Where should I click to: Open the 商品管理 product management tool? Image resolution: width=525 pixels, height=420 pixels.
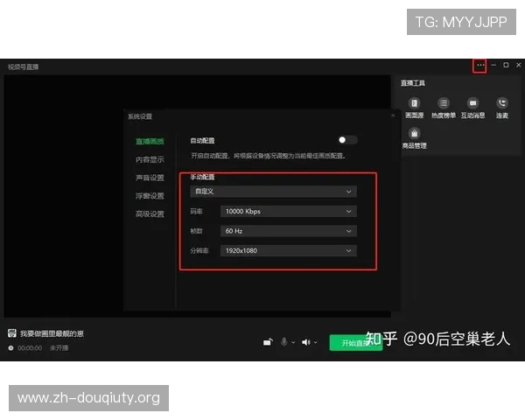414,138
